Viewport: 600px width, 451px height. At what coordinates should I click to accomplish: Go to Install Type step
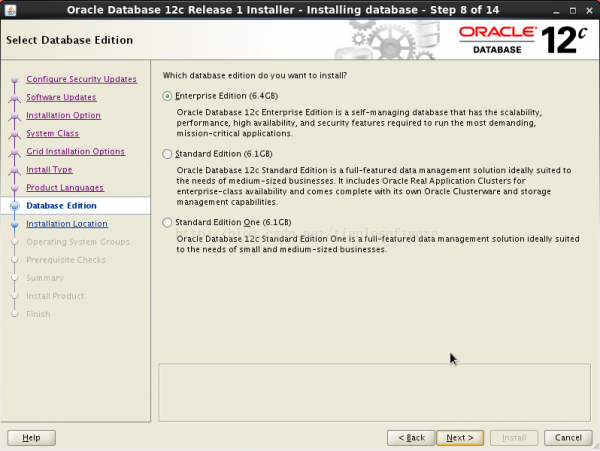(49, 169)
